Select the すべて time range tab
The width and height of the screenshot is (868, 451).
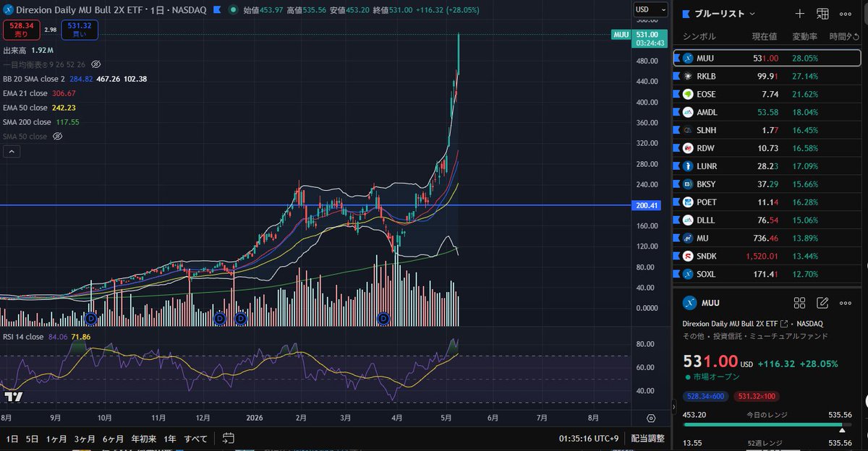[195, 438]
